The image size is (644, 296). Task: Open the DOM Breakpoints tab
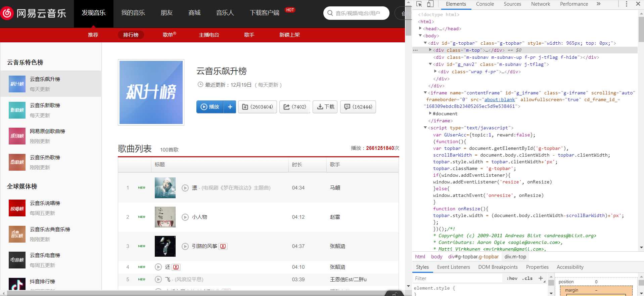pyautogui.click(x=498, y=267)
